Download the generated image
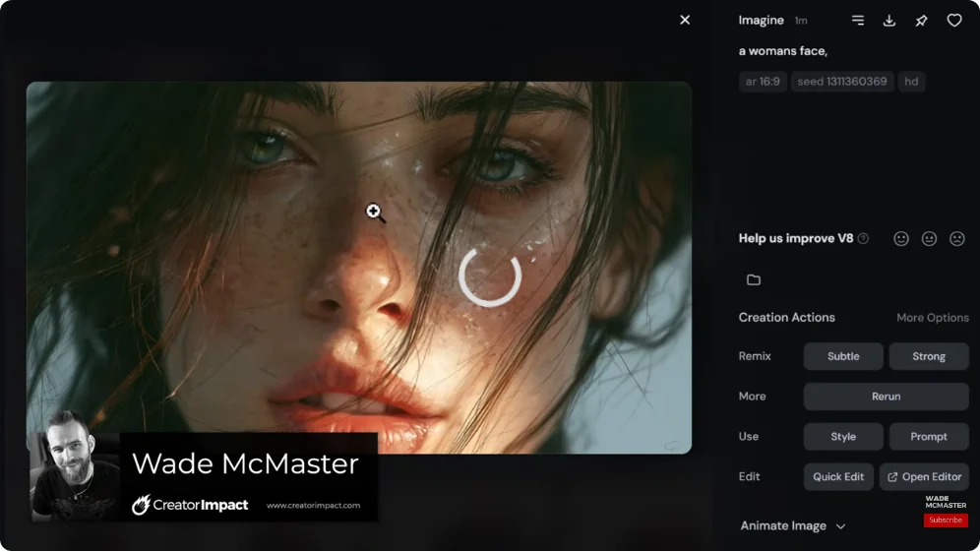Image resolution: width=980 pixels, height=552 pixels. (x=888, y=21)
